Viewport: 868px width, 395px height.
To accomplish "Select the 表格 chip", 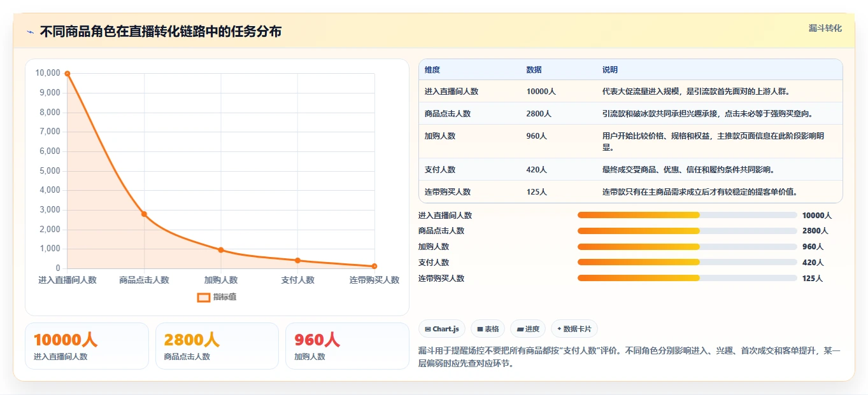I will 488,329.
